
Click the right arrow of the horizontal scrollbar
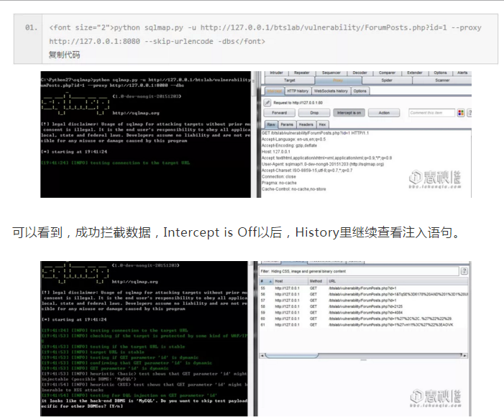tap(464, 355)
